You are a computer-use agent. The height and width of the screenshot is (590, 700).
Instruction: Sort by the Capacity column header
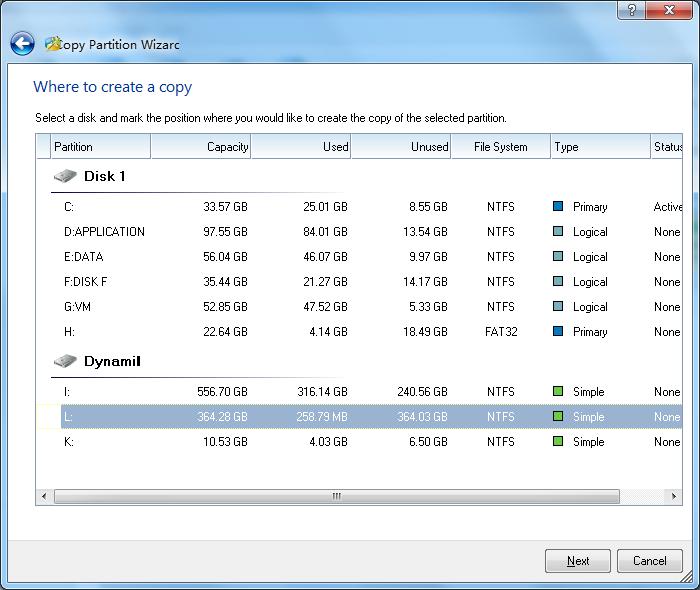[201, 146]
